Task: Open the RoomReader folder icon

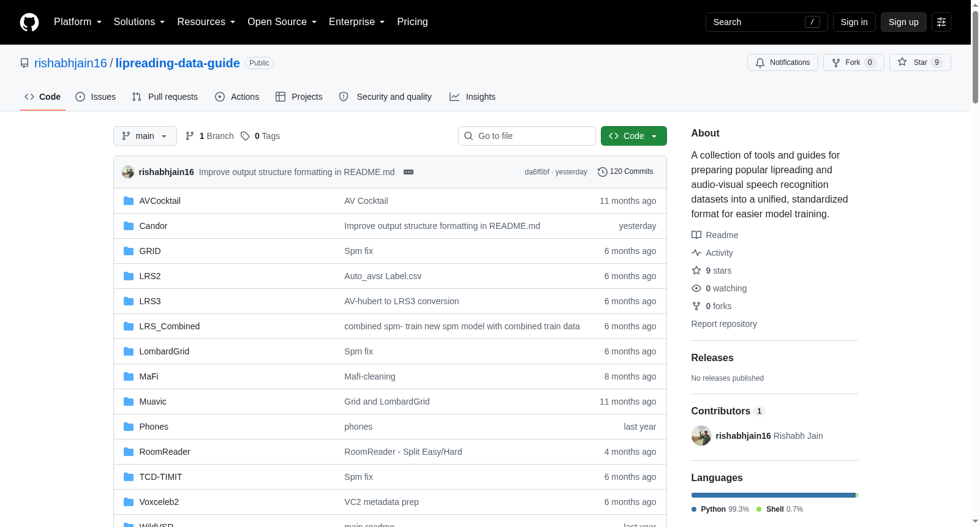Action: tap(129, 452)
